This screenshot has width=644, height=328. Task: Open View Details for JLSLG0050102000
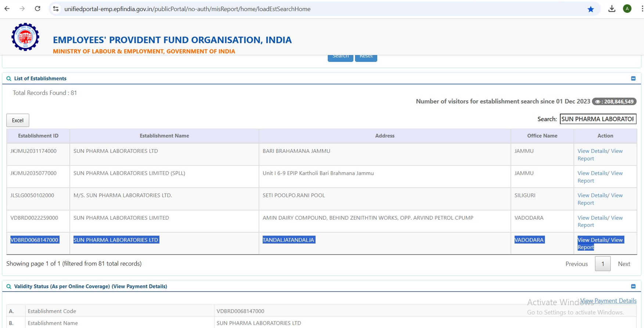[593, 195]
